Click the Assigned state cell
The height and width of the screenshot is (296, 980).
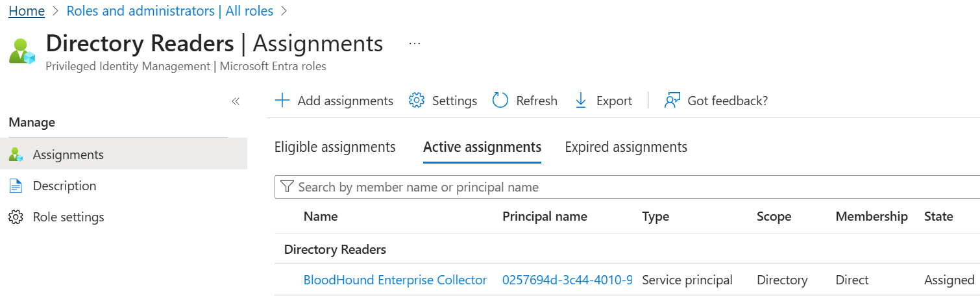949,280
